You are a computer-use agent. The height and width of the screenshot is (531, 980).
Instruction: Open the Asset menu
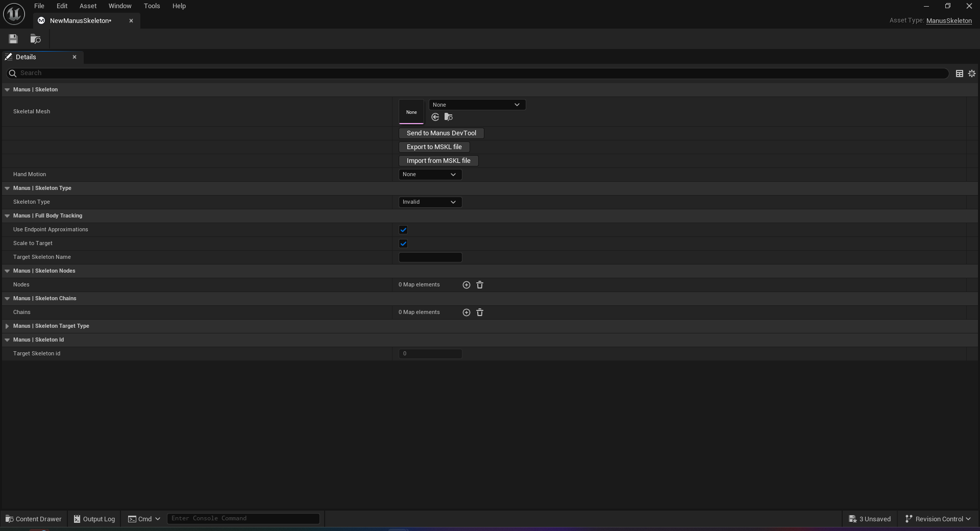tap(88, 6)
